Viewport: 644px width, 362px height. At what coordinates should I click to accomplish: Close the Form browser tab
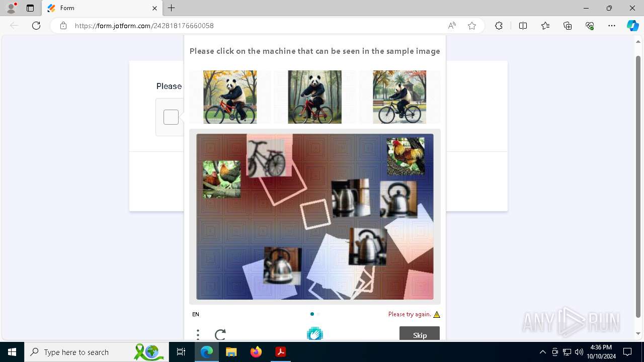[x=155, y=8]
